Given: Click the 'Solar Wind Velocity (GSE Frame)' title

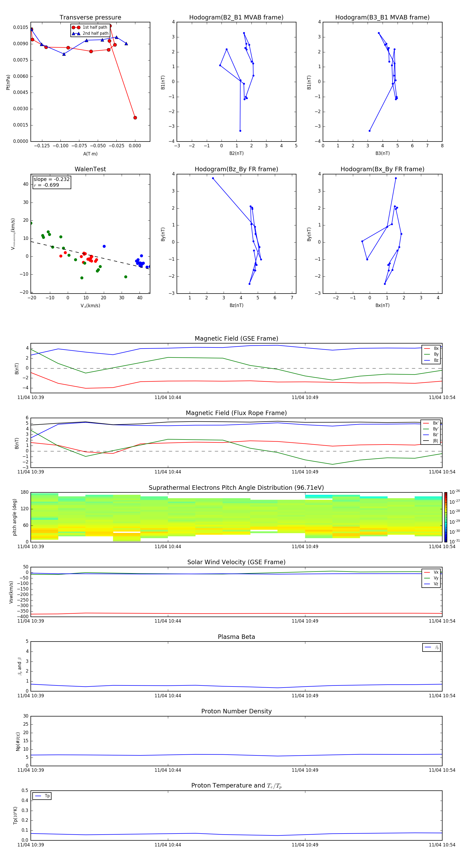Looking at the screenshot, I should pyautogui.click(x=236, y=562).
